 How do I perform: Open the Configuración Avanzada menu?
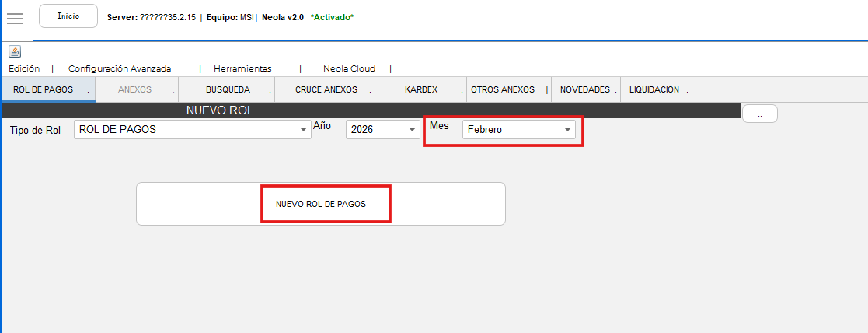click(120, 68)
